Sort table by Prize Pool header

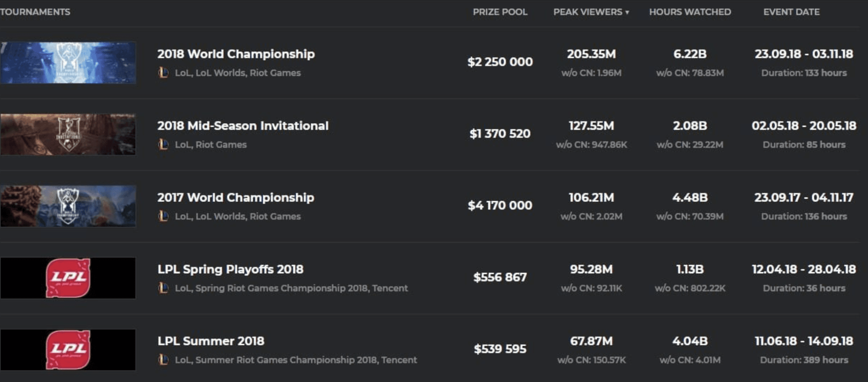(x=500, y=12)
